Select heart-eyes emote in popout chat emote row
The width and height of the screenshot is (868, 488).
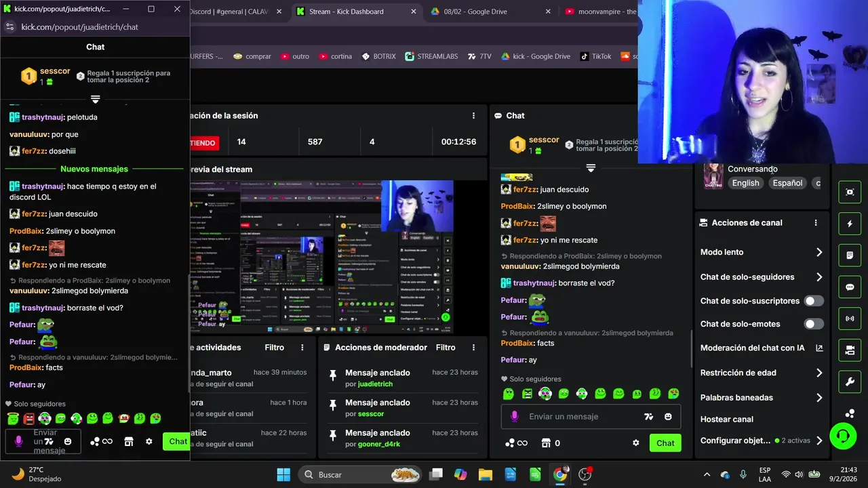[x=155, y=418]
